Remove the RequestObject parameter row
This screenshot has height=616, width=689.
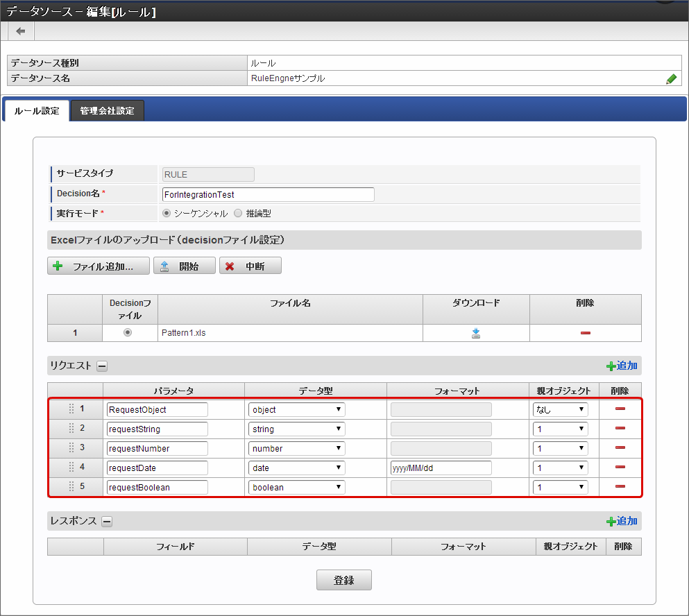620,409
